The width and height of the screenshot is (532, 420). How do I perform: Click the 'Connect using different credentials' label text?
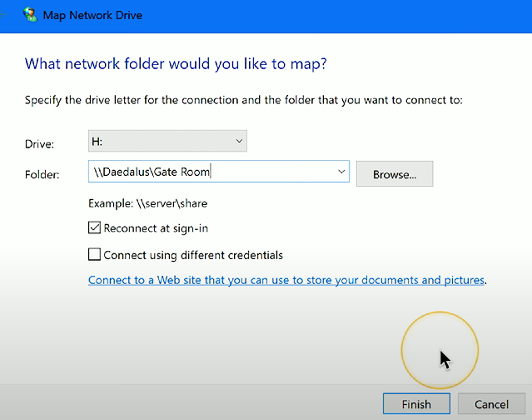[193, 255]
